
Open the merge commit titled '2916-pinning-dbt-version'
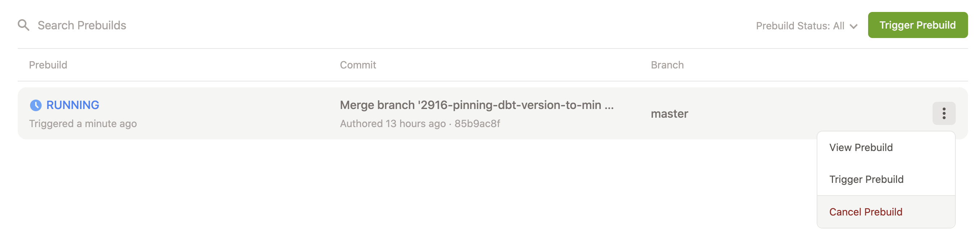(x=477, y=105)
